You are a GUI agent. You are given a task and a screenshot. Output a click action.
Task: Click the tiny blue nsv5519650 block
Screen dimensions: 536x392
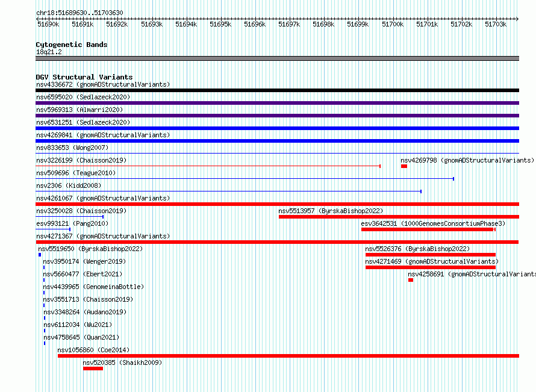[x=40, y=255]
